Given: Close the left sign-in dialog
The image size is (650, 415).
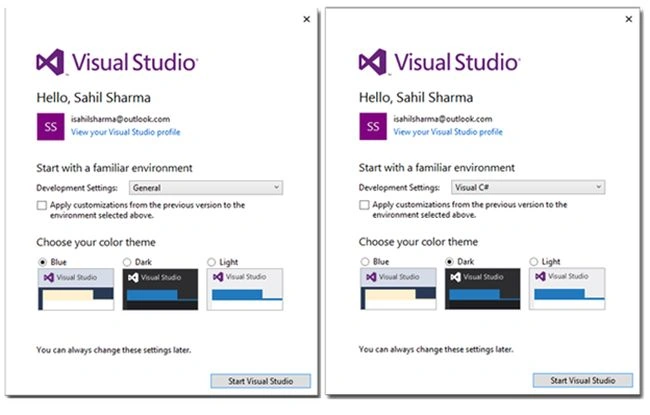Looking at the screenshot, I should coord(307,19).
